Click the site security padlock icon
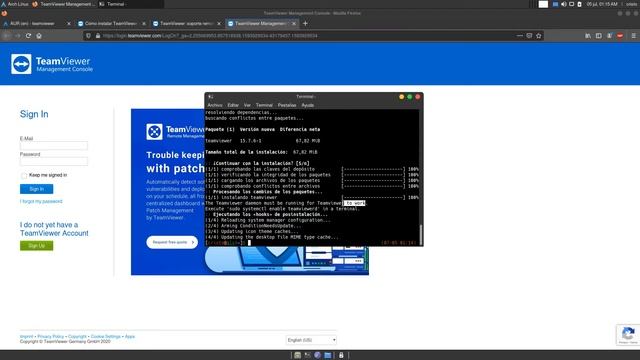 [98, 36]
